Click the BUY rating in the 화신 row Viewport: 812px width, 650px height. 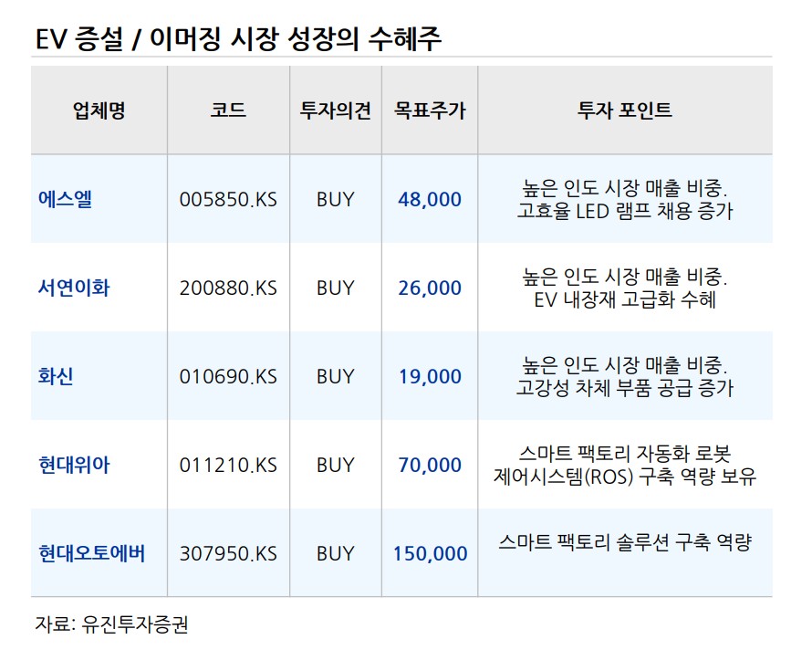click(336, 377)
